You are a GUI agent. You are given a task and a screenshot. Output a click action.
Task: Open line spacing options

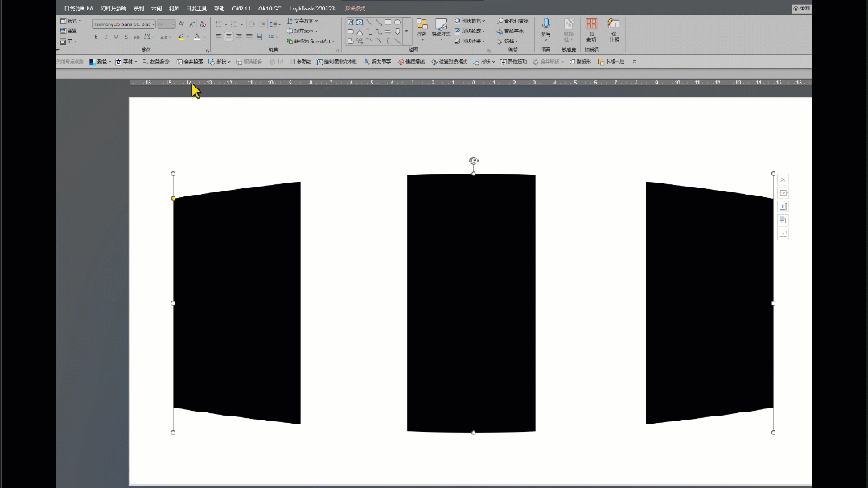(x=274, y=24)
